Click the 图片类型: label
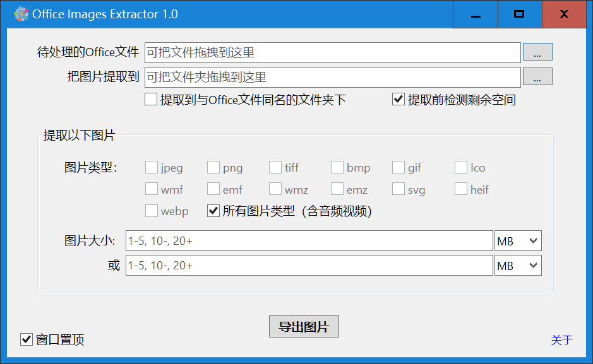This screenshot has width=593, height=364. (x=91, y=167)
